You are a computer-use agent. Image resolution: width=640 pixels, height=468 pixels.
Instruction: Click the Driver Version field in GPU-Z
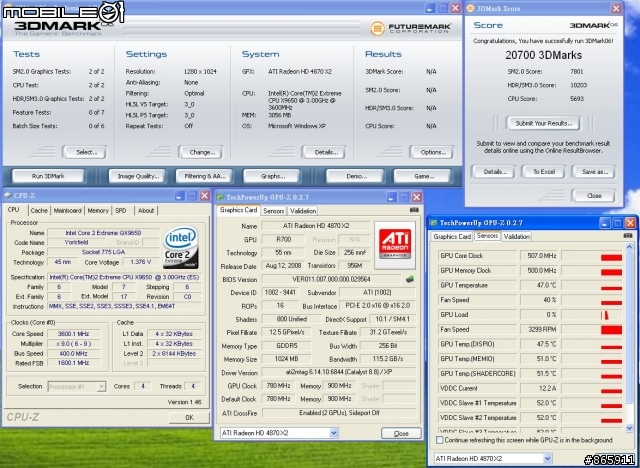[339, 373]
